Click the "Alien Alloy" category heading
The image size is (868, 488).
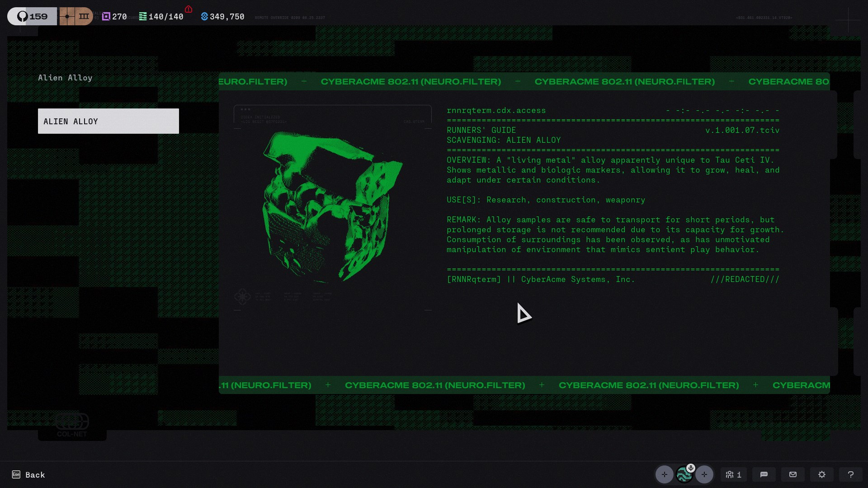pyautogui.click(x=65, y=78)
